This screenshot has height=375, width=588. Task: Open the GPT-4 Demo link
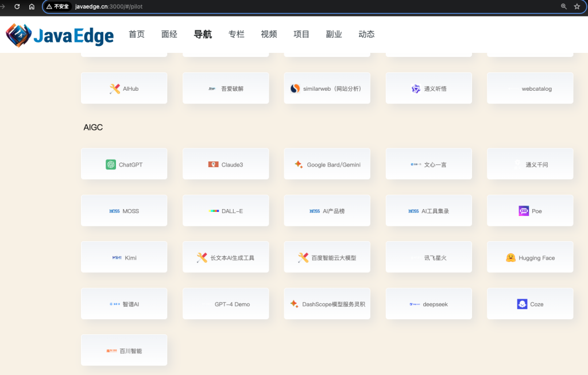pos(225,304)
